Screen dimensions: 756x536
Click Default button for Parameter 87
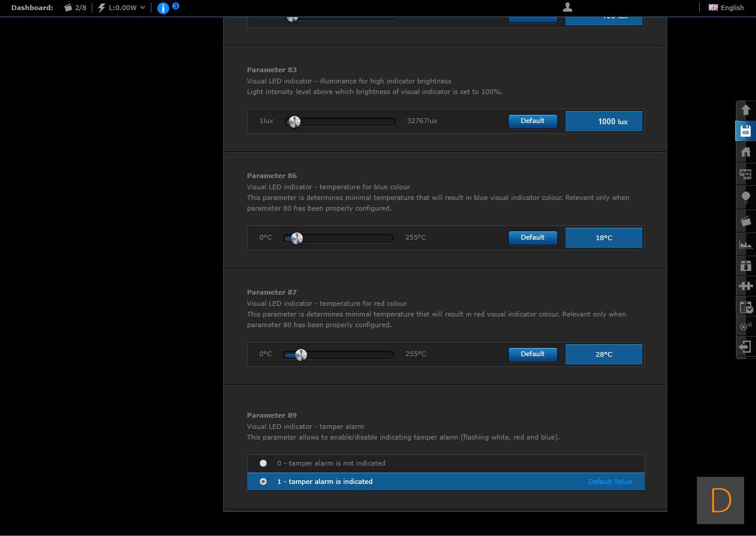pyautogui.click(x=532, y=354)
